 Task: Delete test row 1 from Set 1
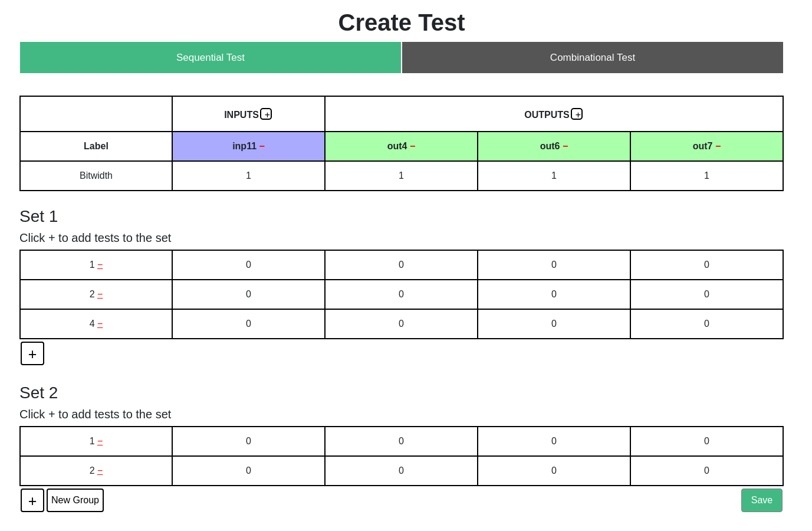coord(99,264)
